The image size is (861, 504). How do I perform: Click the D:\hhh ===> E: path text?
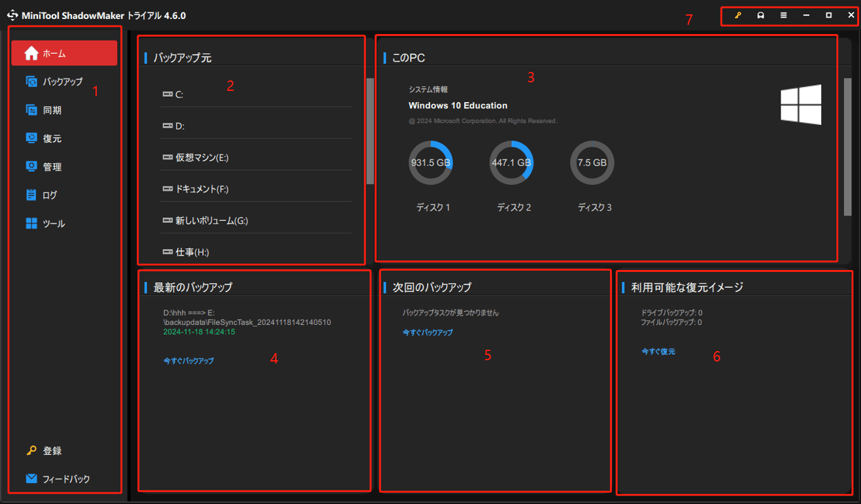coord(189,313)
